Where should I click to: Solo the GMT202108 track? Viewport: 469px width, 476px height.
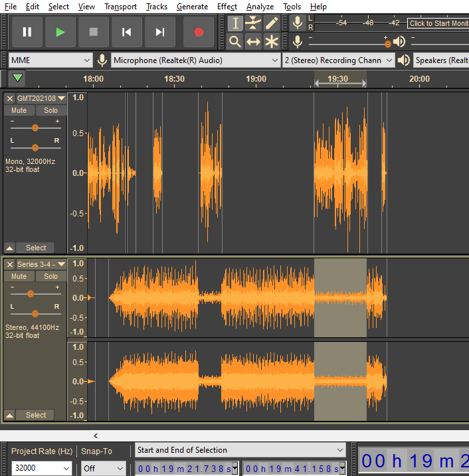tap(50, 110)
